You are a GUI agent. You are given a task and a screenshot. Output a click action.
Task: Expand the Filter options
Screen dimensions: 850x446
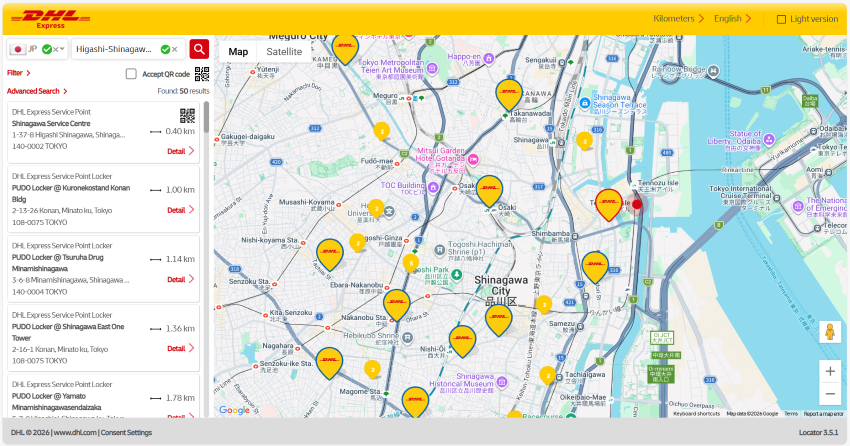(19, 73)
